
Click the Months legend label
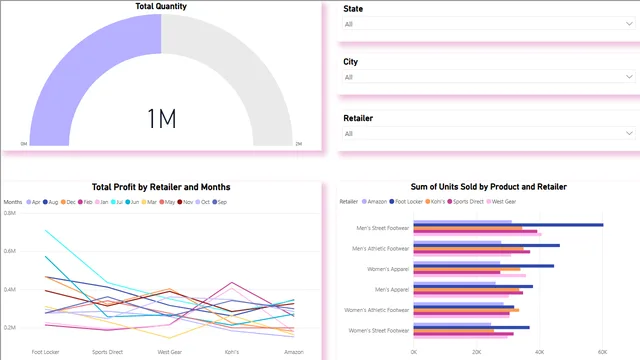point(13,202)
